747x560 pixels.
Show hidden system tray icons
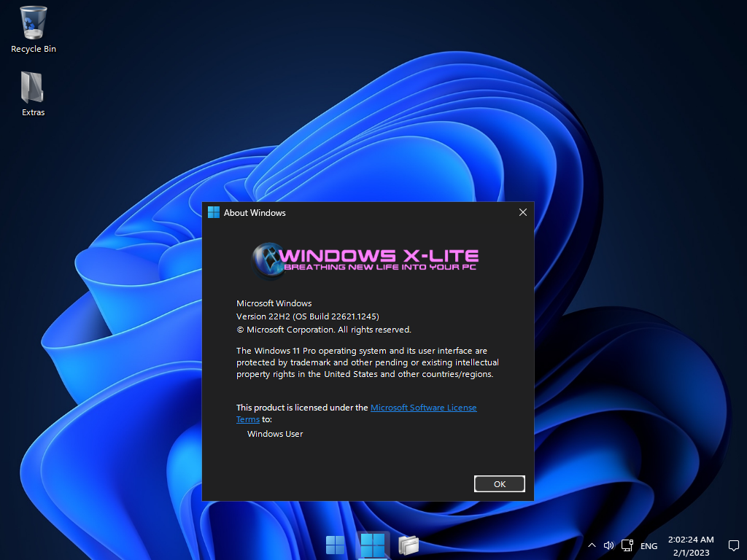coord(592,545)
